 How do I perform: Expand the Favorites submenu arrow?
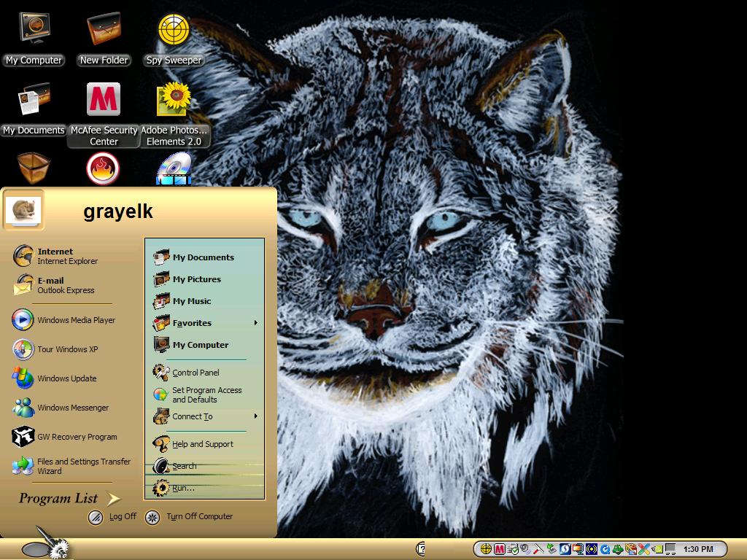click(x=256, y=323)
